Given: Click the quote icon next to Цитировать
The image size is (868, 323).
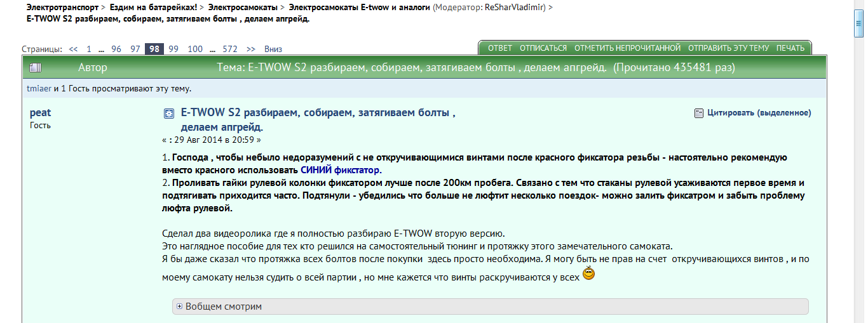Looking at the screenshot, I should click(x=699, y=113).
